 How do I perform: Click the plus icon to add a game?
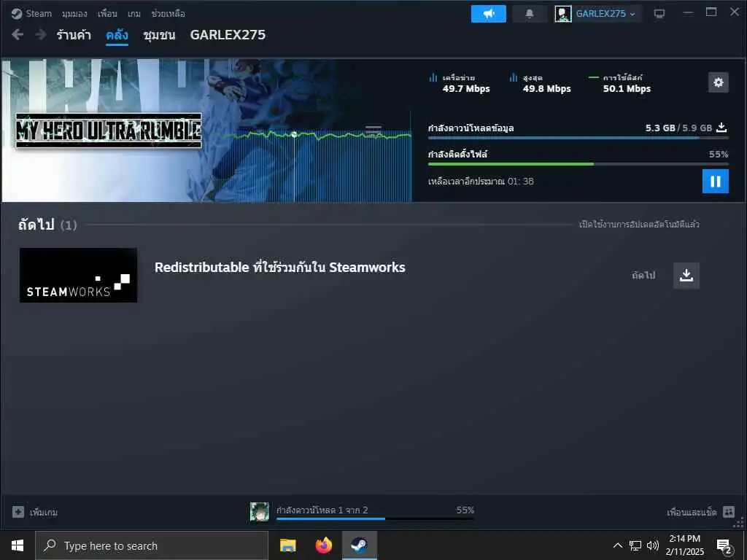(18, 512)
